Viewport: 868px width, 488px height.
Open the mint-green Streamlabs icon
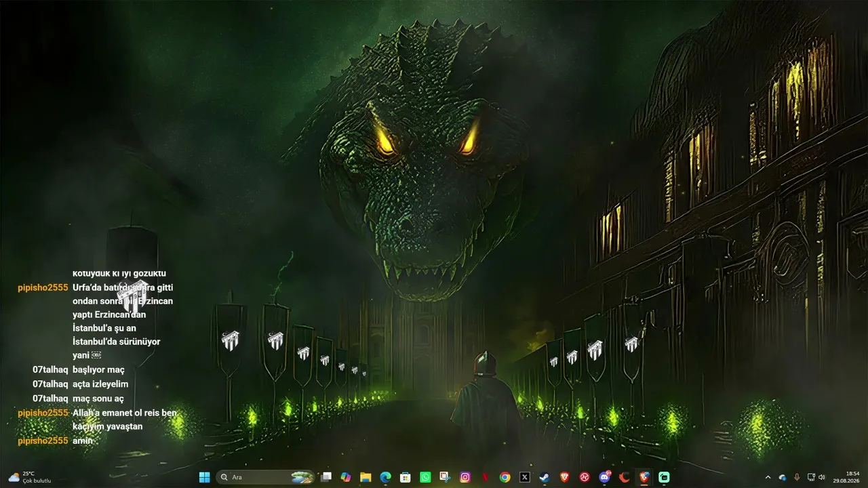coord(664,477)
